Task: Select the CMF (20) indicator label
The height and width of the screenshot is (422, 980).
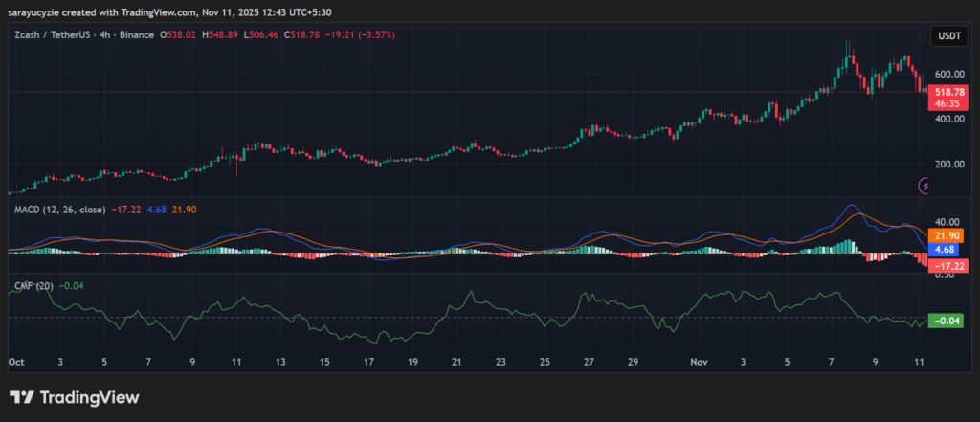Action: tap(33, 285)
